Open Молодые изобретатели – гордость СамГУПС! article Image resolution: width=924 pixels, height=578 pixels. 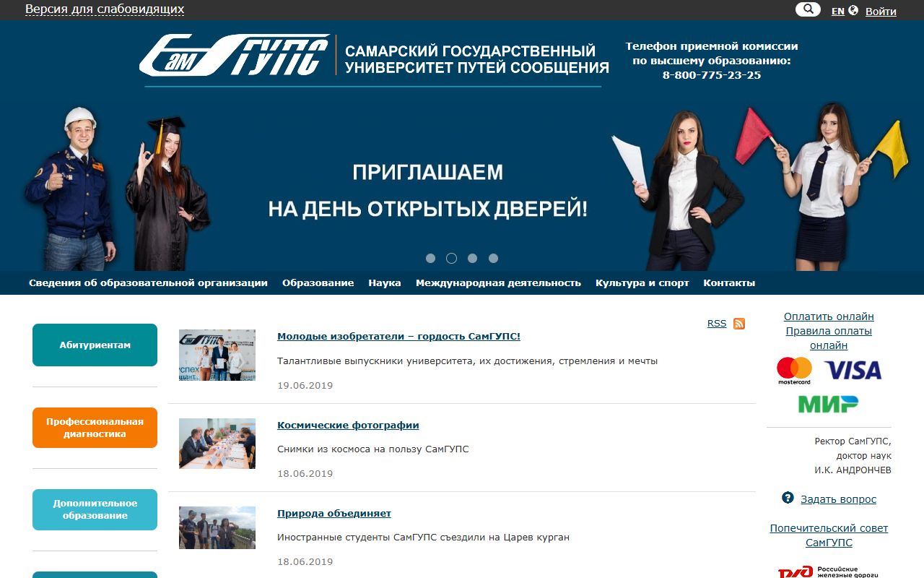(398, 336)
